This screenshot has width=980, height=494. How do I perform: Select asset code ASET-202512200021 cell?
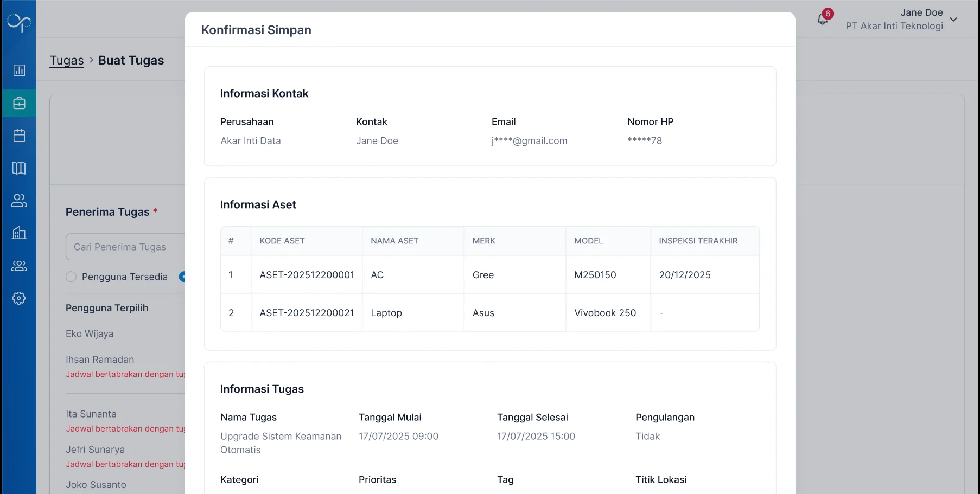click(307, 313)
